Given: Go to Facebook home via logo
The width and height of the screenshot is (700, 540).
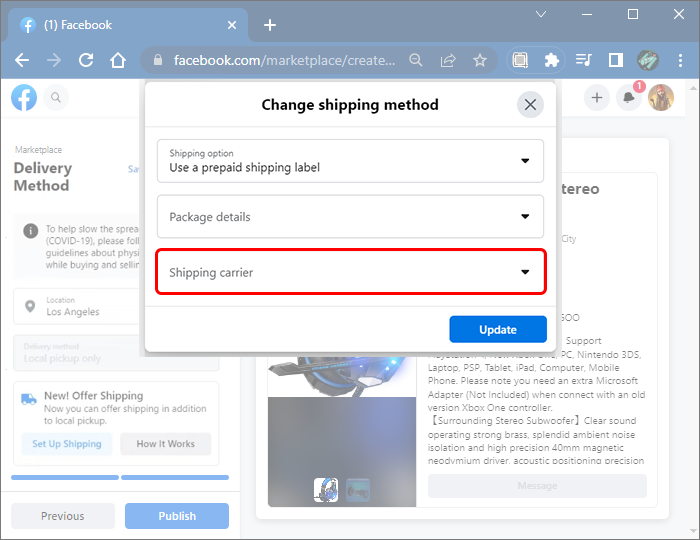Looking at the screenshot, I should (x=24, y=97).
